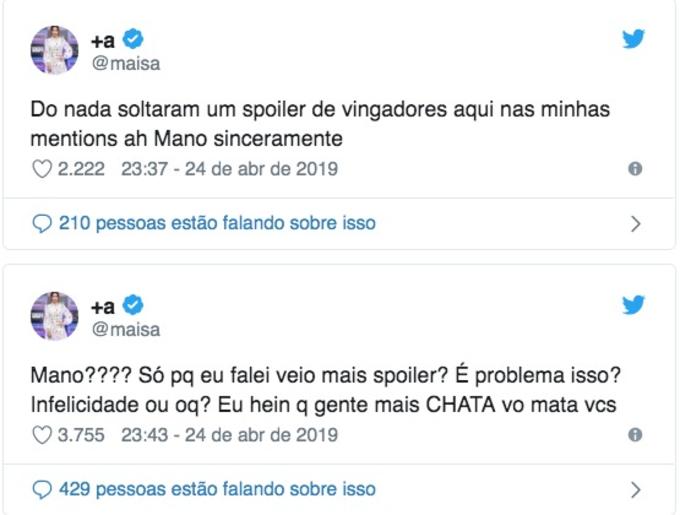This screenshot has width=680, height=515.
Task: Click verified badge in first tweet header
Action: [133, 39]
